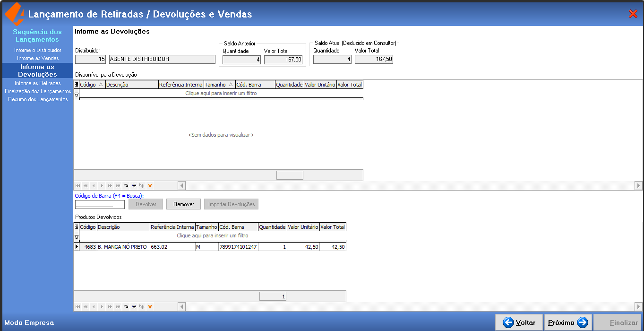Open Resumo dos Lançamentos step
Viewport: 644px width, 331px height.
click(x=38, y=99)
